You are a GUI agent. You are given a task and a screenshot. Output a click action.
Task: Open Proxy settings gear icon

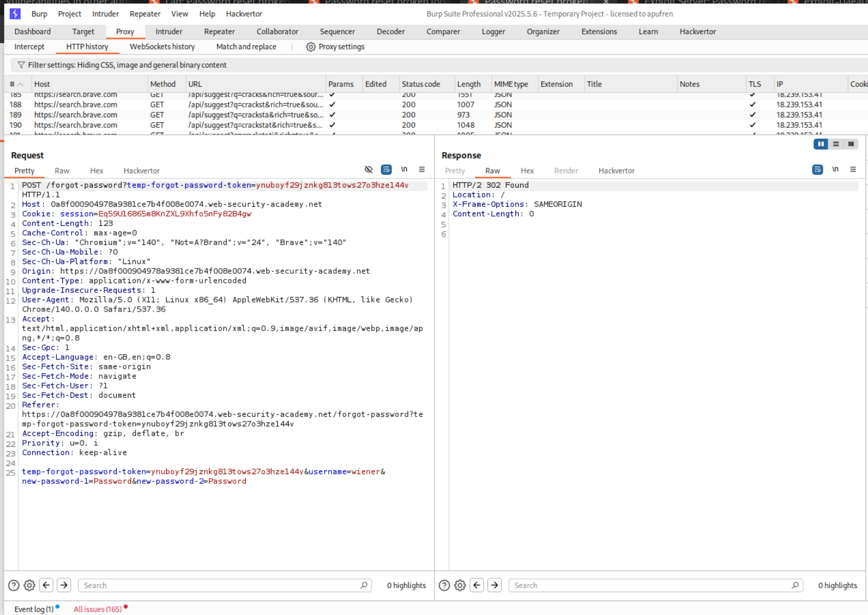point(311,47)
